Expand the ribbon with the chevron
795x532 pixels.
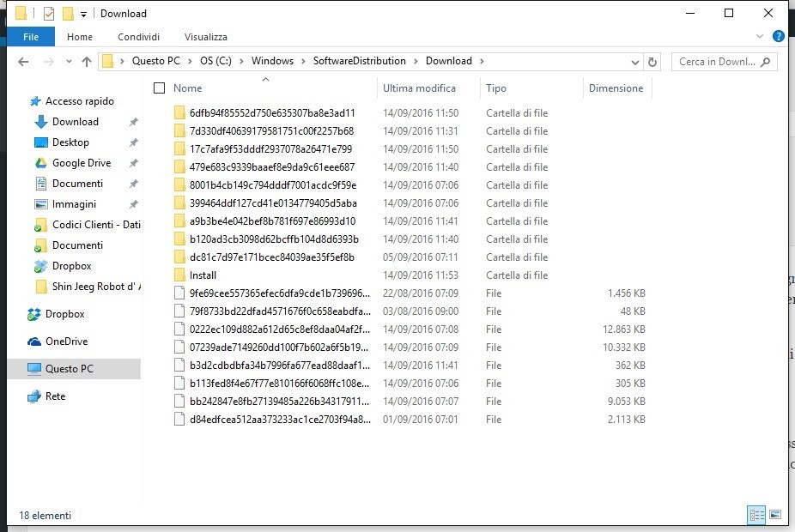tap(760, 37)
